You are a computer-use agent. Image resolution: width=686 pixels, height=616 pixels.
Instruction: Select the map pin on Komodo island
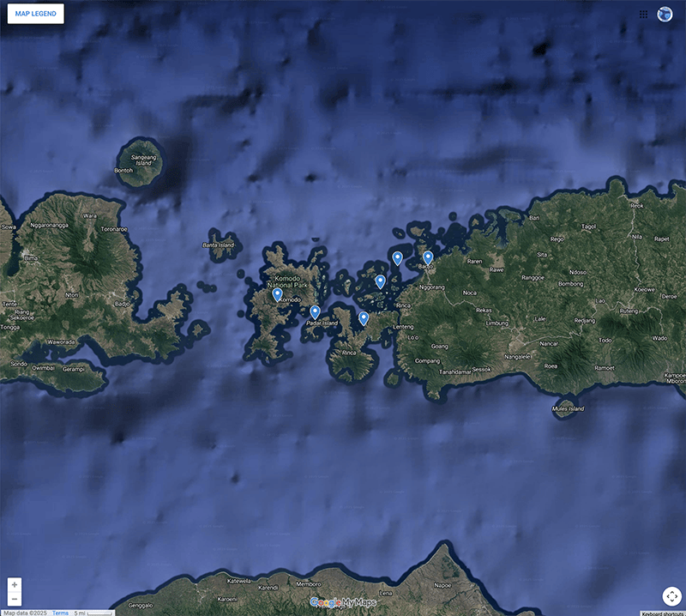[277, 294]
